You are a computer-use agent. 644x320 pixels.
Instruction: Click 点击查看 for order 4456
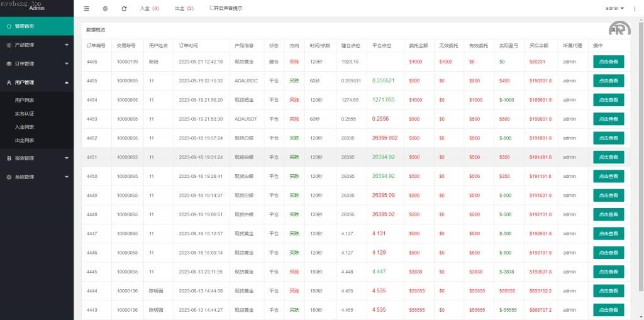click(x=608, y=62)
